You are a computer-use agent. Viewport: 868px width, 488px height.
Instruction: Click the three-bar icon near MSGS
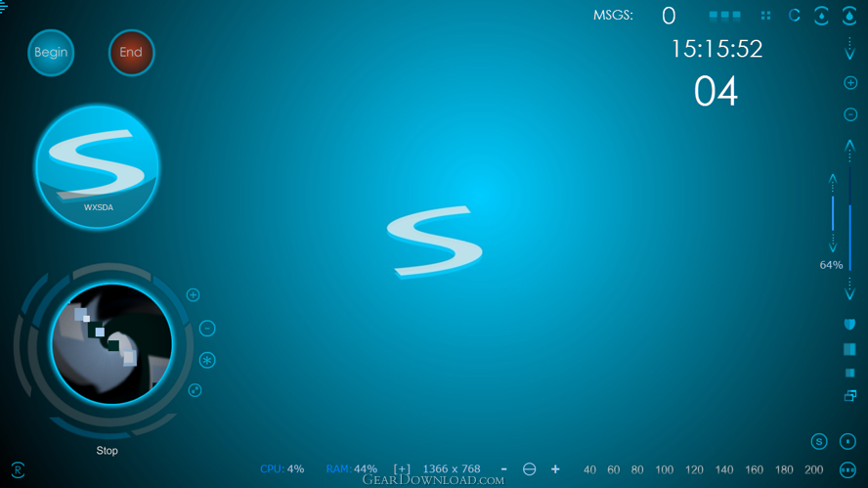724,16
